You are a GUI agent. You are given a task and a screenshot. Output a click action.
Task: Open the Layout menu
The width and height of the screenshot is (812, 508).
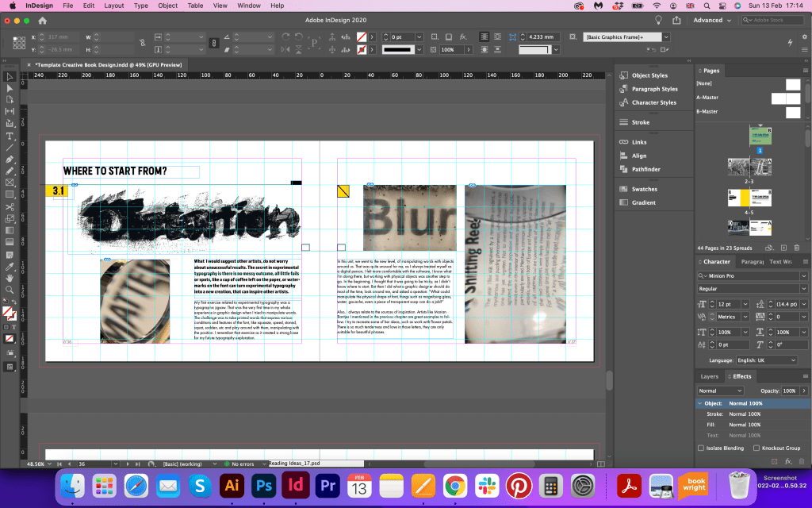(x=114, y=6)
